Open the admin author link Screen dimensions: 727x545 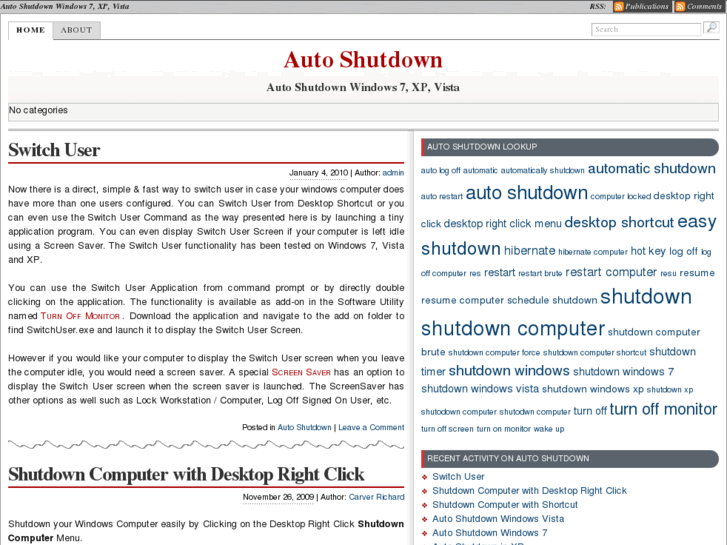[x=393, y=173]
